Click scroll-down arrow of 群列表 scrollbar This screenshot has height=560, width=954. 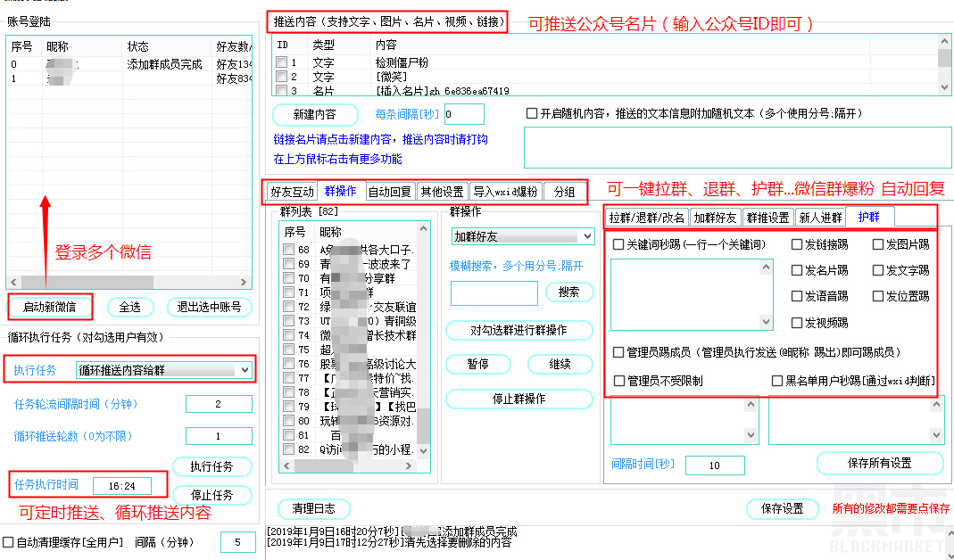pos(424,450)
